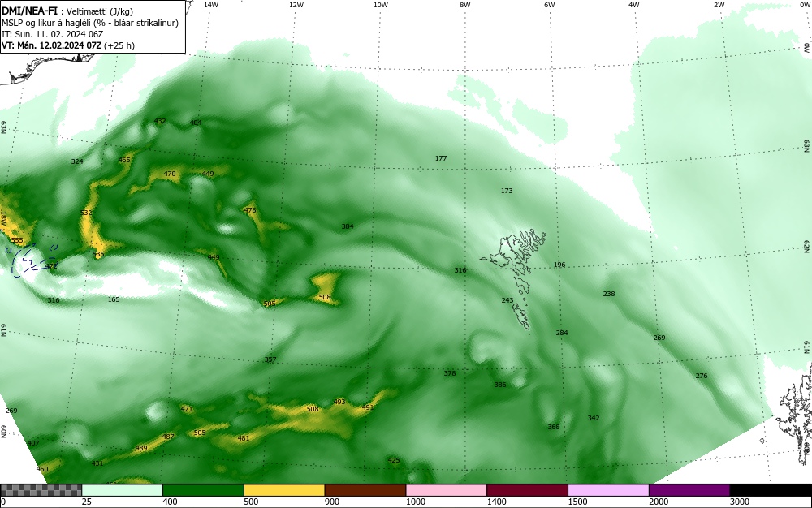Select the 425 map value
This screenshot has height=508, width=812.
(394, 460)
